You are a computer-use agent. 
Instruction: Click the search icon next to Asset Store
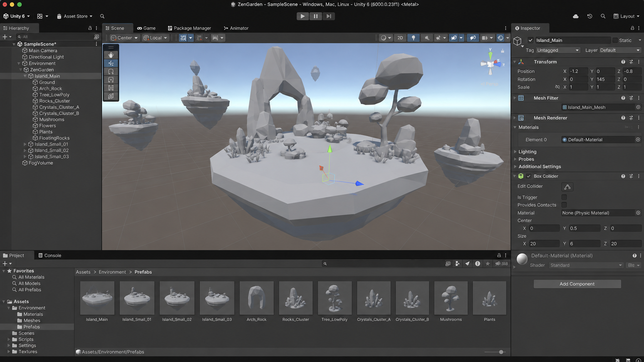coord(102,16)
